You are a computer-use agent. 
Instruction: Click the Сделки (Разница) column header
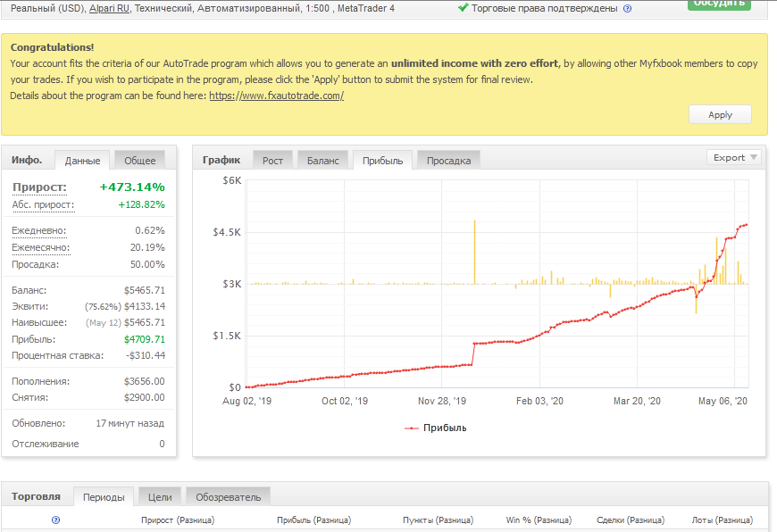coord(631,520)
